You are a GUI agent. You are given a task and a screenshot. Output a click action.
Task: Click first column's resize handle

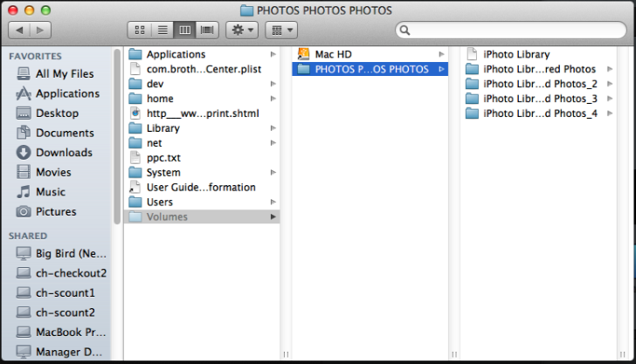(x=286, y=354)
